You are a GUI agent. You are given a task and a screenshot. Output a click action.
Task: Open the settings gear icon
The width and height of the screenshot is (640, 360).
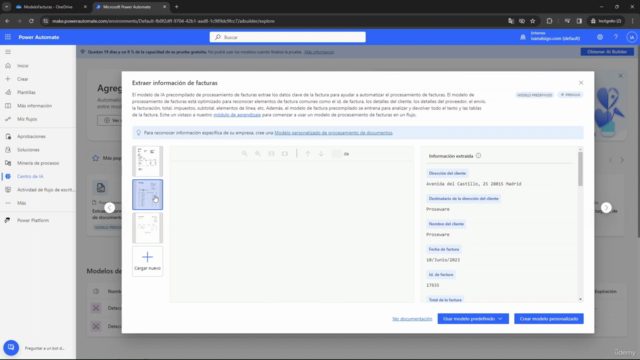click(600, 37)
